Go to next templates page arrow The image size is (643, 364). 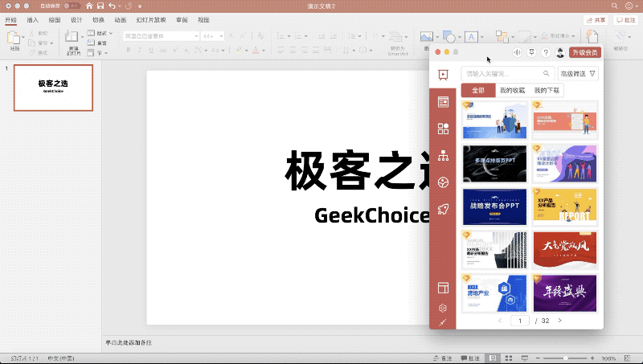(559, 321)
